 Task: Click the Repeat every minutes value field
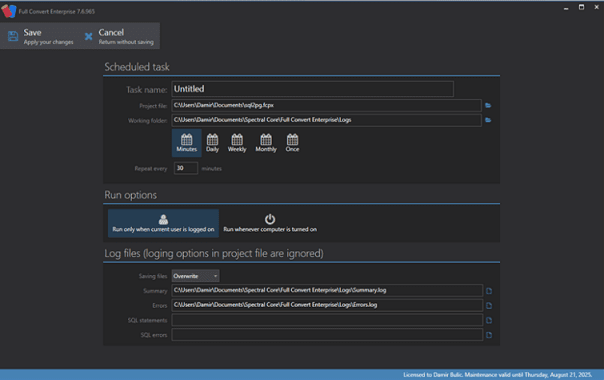(x=186, y=168)
